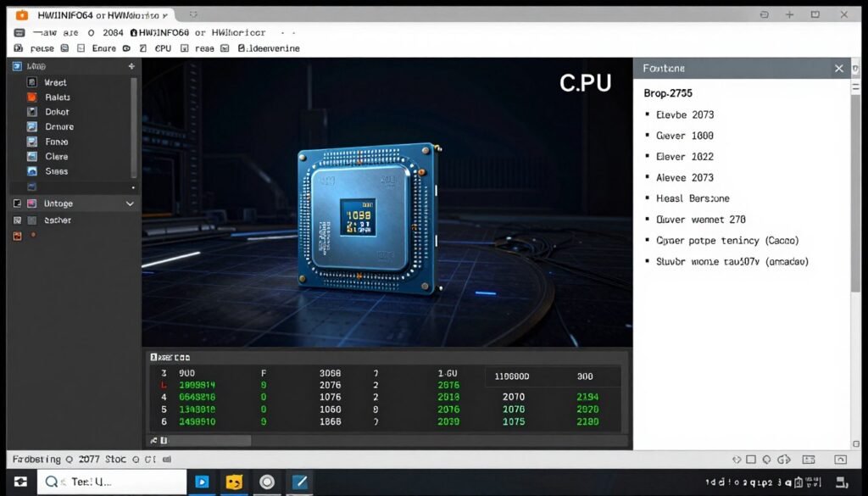Toggle the Wrect sensor entry visibility
The image size is (868, 496).
point(31,82)
